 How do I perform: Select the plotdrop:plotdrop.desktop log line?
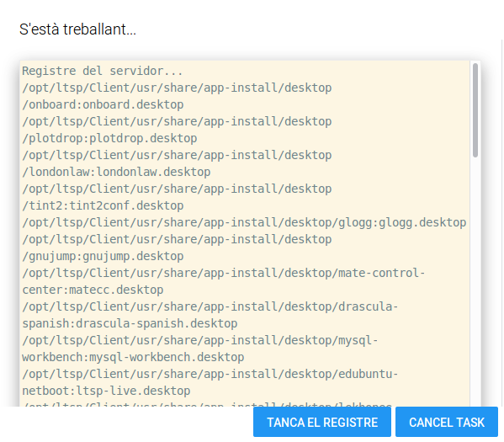click(x=109, y=138)
